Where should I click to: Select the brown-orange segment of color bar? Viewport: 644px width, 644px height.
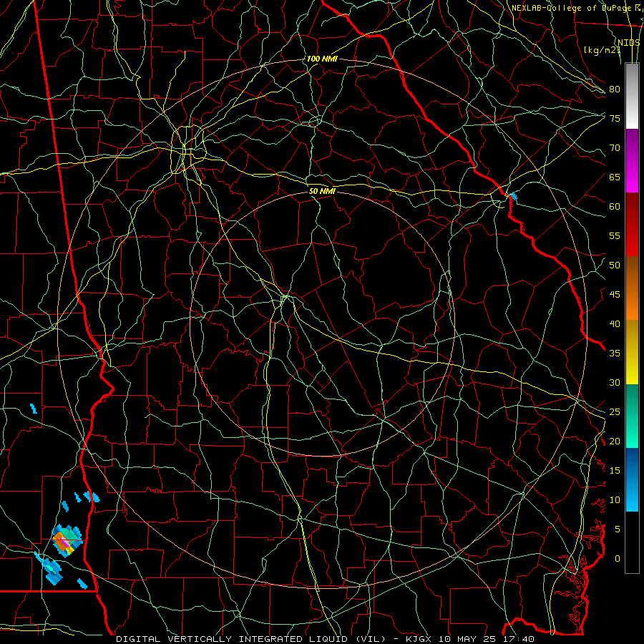click(632, 288)
